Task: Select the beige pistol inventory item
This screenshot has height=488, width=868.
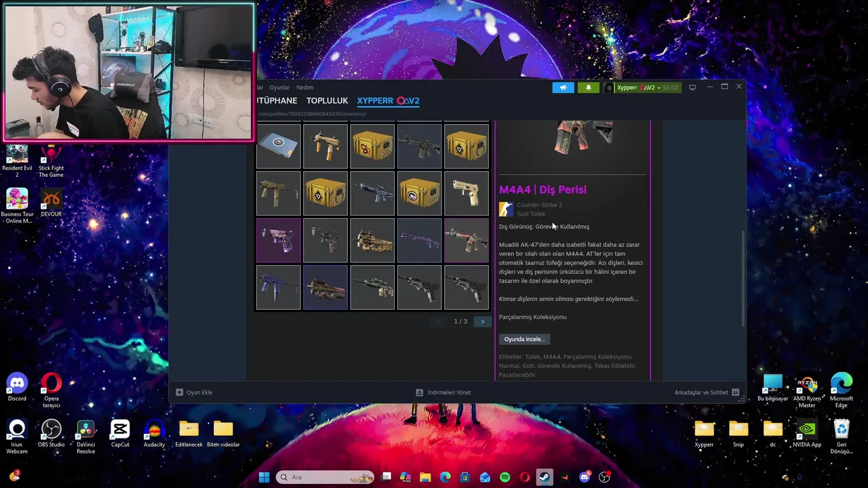Action: point(467,193)
